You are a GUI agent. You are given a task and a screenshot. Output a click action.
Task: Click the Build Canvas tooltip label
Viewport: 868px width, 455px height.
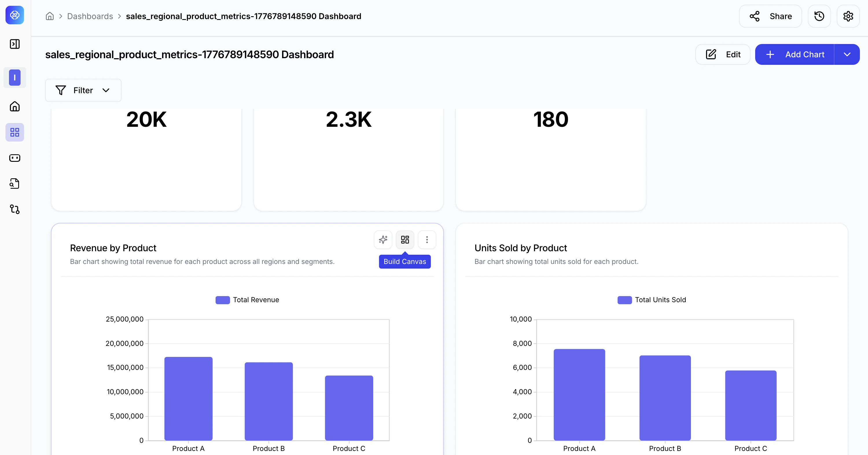(405, 262)
